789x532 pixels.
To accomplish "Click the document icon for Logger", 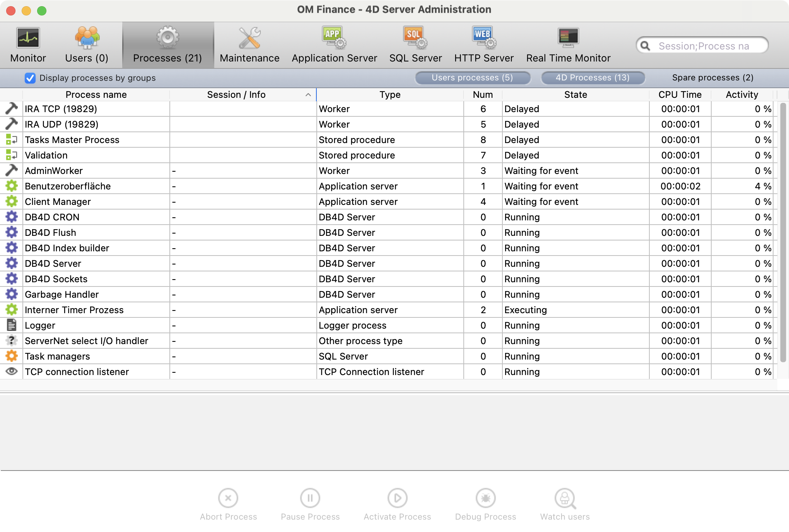I will click(x=12, y=325).
